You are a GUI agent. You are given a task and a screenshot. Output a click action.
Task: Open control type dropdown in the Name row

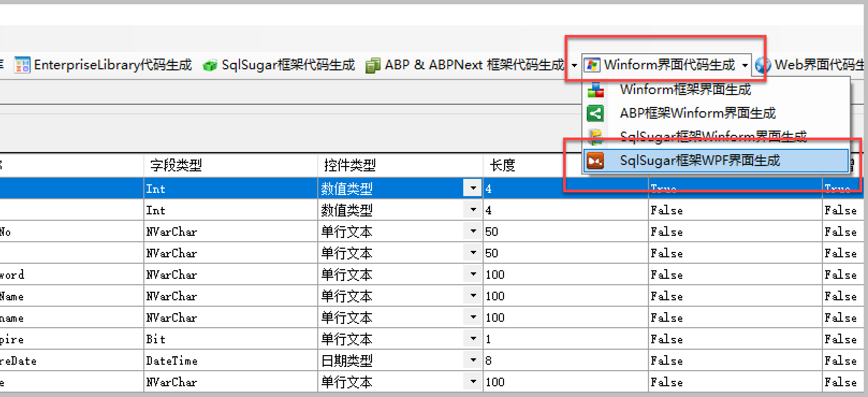point(473,295)
